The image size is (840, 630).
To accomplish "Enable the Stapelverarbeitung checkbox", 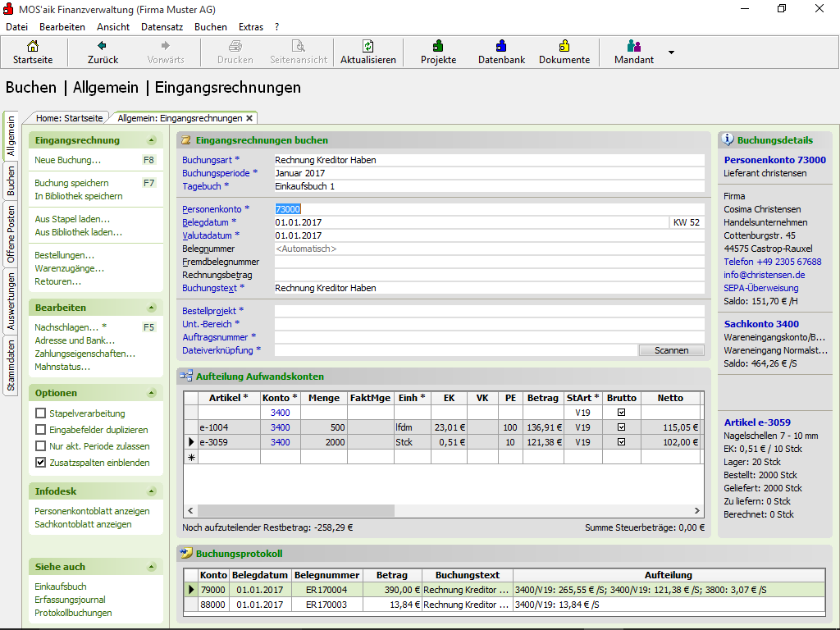I will tap(40, 413).
